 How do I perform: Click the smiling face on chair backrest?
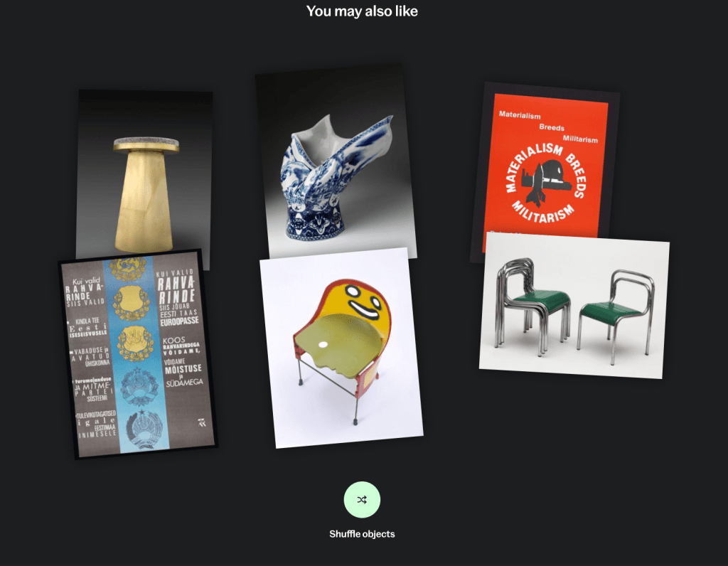coord(362,301)
